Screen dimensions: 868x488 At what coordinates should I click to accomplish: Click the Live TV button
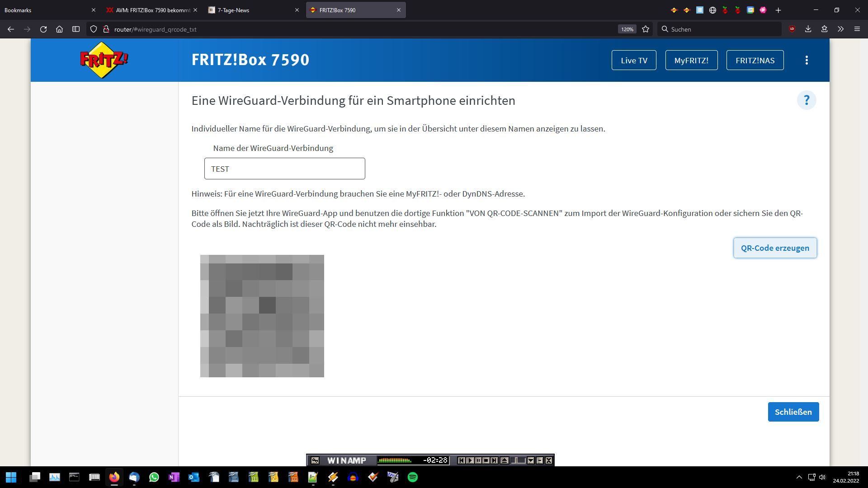[x=634, y=60]
